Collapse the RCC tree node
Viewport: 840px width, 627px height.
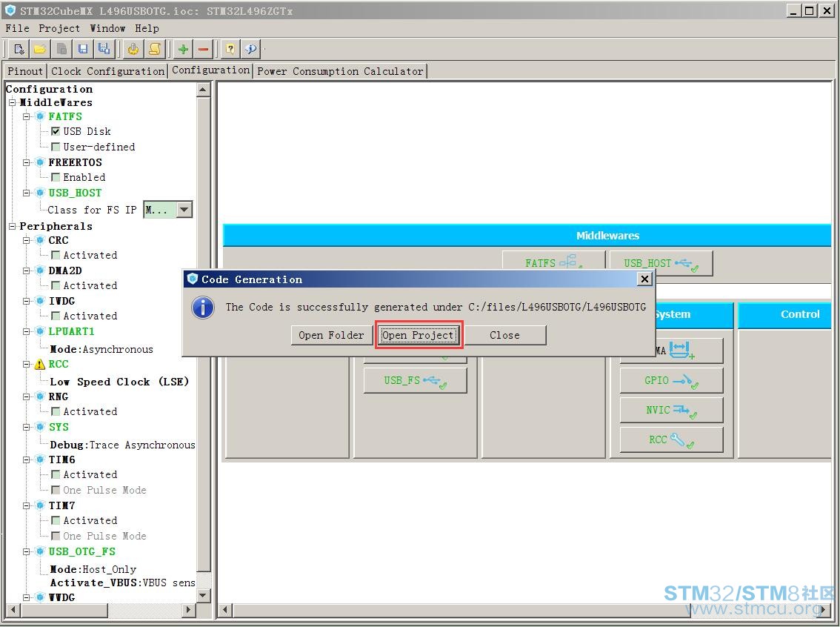(26, 365)
